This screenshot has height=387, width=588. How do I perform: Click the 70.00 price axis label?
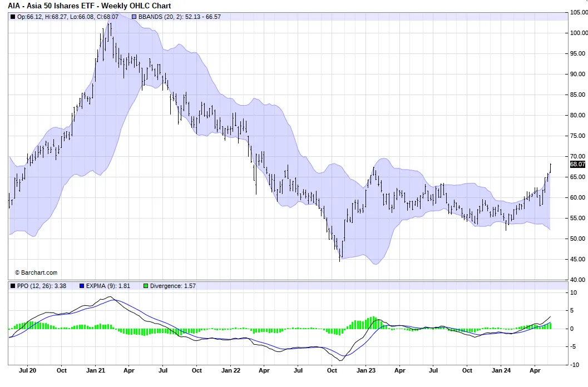(x=577, y=156)
